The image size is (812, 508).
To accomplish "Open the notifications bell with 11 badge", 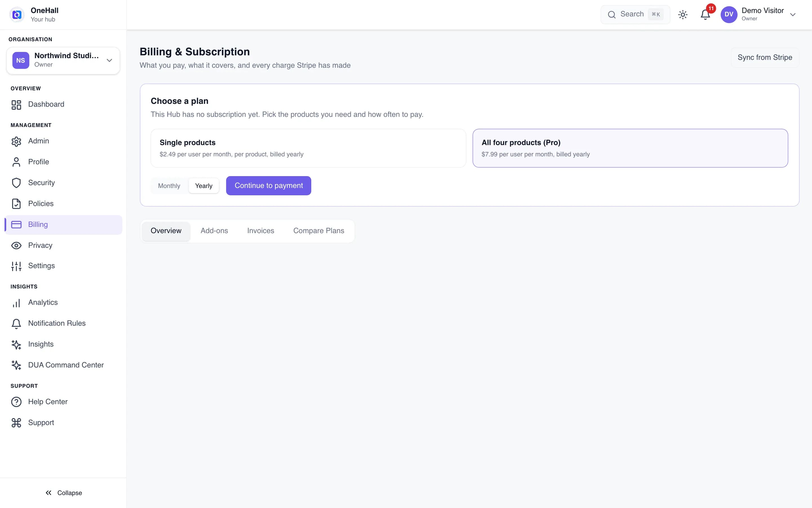I will pyautogui.click(x=705, y=14).
